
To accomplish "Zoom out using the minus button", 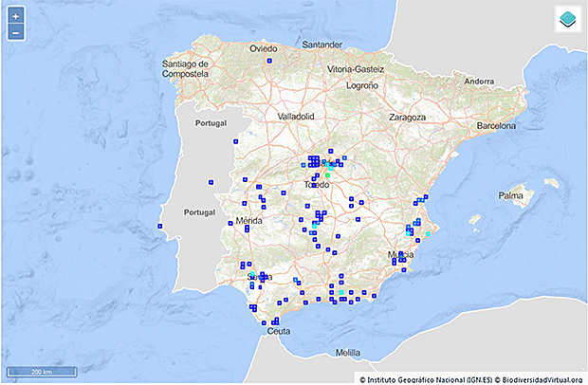I will (16, 33).
